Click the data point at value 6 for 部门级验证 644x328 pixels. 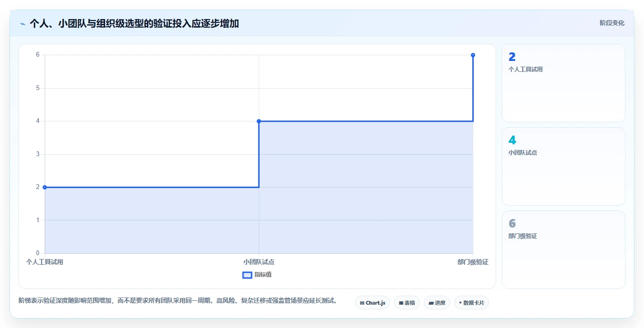pos(473,55)
